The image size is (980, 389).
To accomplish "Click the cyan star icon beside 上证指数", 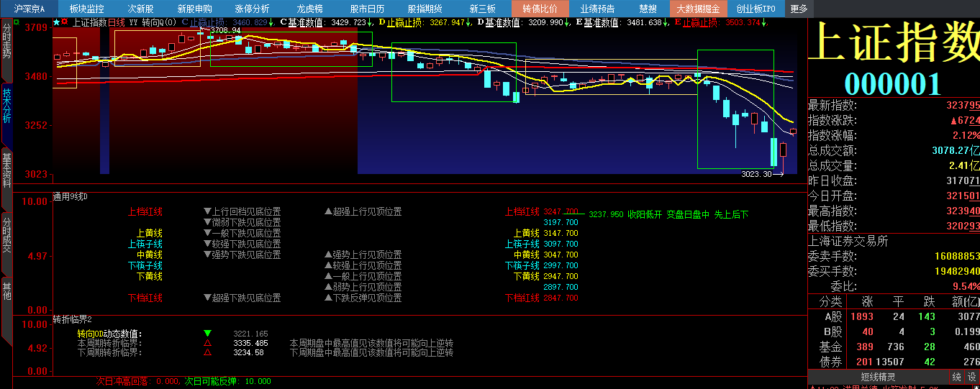I will (57, 22).
